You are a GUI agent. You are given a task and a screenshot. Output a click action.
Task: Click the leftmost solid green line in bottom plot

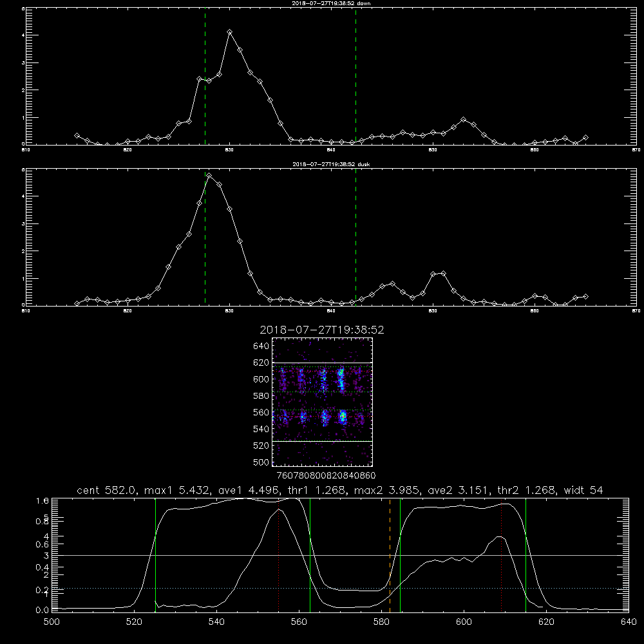(155, 554)
